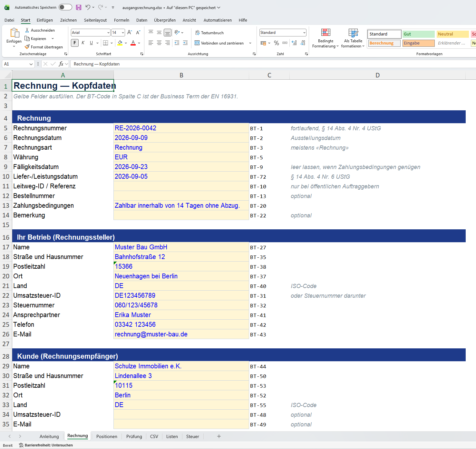Image resolution: width=476 pixels, height=449 pixels.
Task: Activate the Format übertragen paintbrush
Action: coord(44,47)
